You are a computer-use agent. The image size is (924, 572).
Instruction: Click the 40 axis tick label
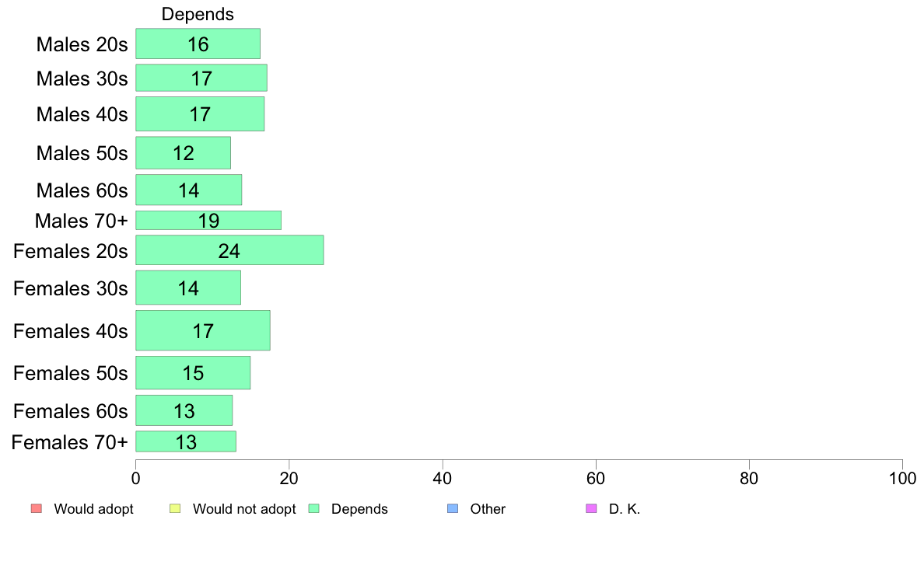pyautogui.click(x=443, y=478)
